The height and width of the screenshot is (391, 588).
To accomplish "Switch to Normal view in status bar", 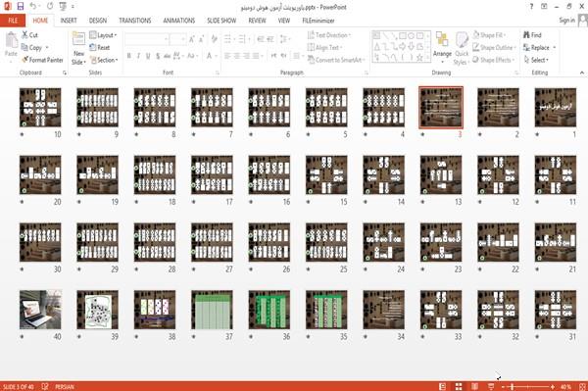I will [x=443, y=386].
